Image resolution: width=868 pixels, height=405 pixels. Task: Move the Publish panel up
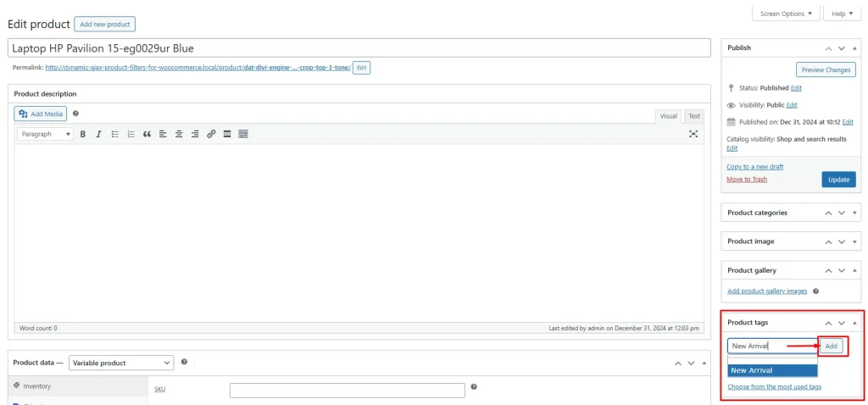(828, 48)
